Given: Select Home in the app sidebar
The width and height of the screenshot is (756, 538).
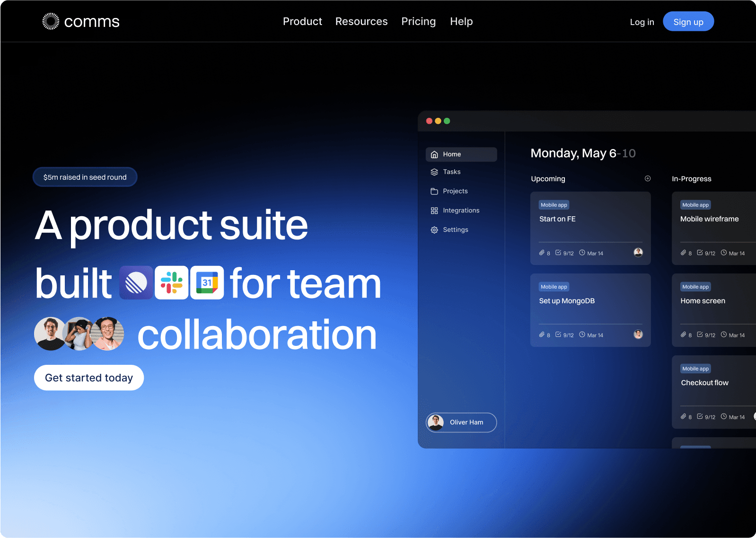Looking at the screenshot, I should pyautogui.click(x=461, y=154).
